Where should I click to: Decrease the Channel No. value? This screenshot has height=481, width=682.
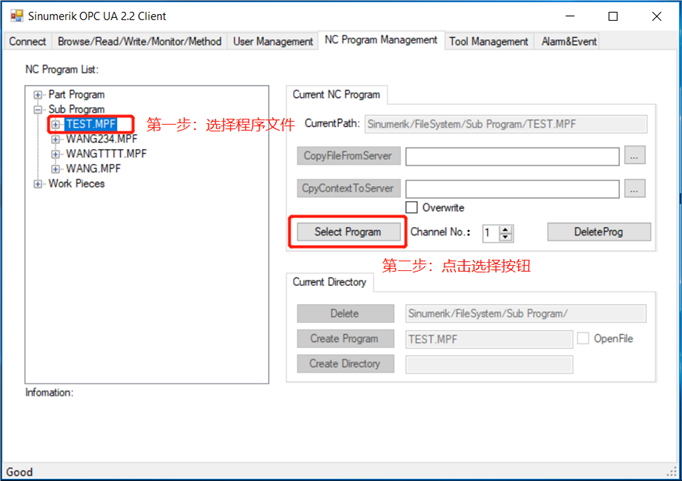point(505,237)
